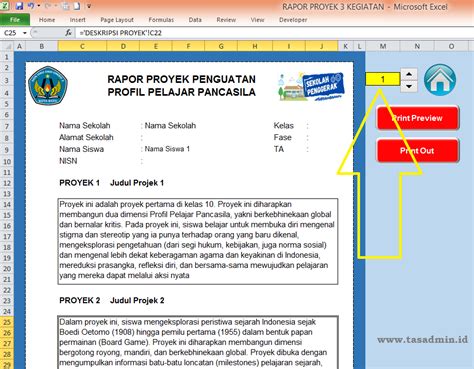Click the 'PROYEK 1' heading
Image resolution: width=474 pixels, height=369 pixels.
(x=79, y=183)
